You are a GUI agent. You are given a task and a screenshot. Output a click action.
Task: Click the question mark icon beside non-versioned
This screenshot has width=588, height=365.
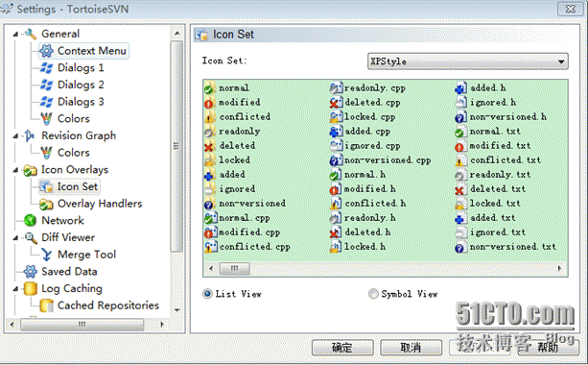point(210,204)
